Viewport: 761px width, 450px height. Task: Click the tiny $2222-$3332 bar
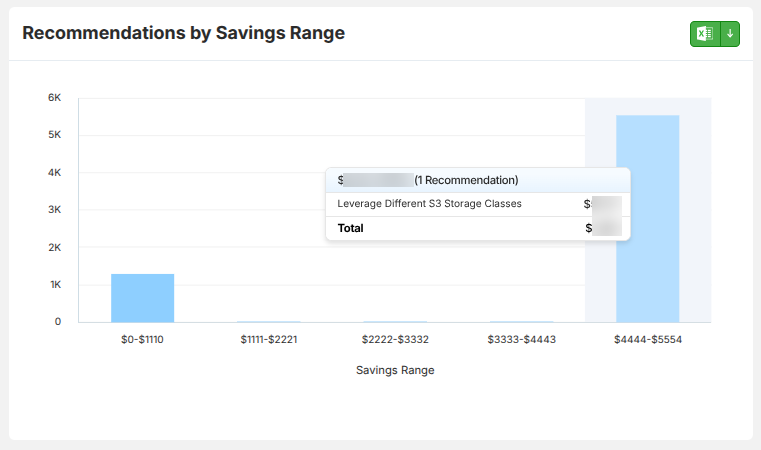(x=395, y=321)
